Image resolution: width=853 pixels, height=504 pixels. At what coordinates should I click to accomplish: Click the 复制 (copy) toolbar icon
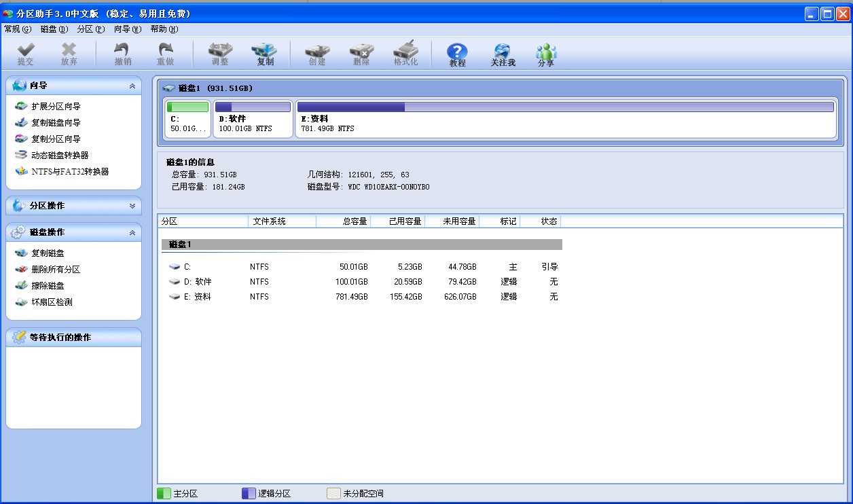click(265, 54)
